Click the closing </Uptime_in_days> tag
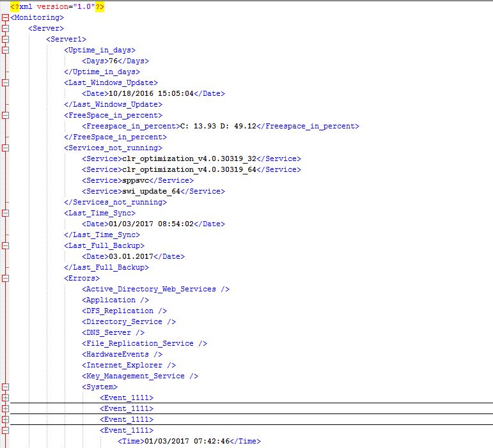Screen dimensions: 493x448 [102, 72]
